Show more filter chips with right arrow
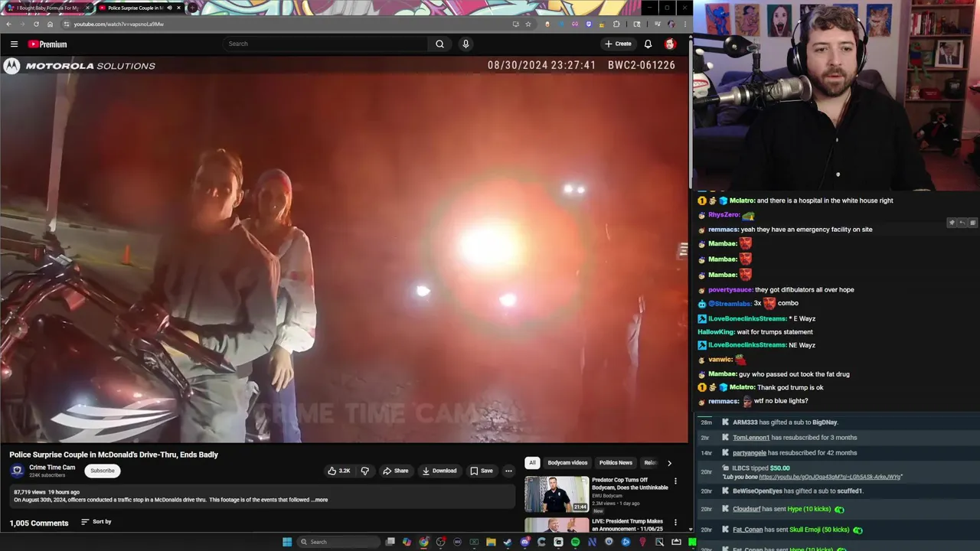 coord(669,463)
